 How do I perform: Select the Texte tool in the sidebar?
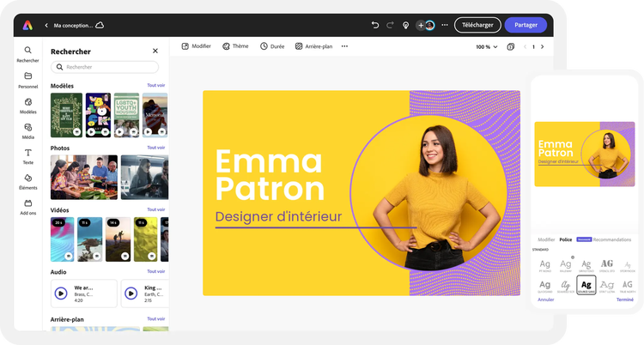coord(28,155)
